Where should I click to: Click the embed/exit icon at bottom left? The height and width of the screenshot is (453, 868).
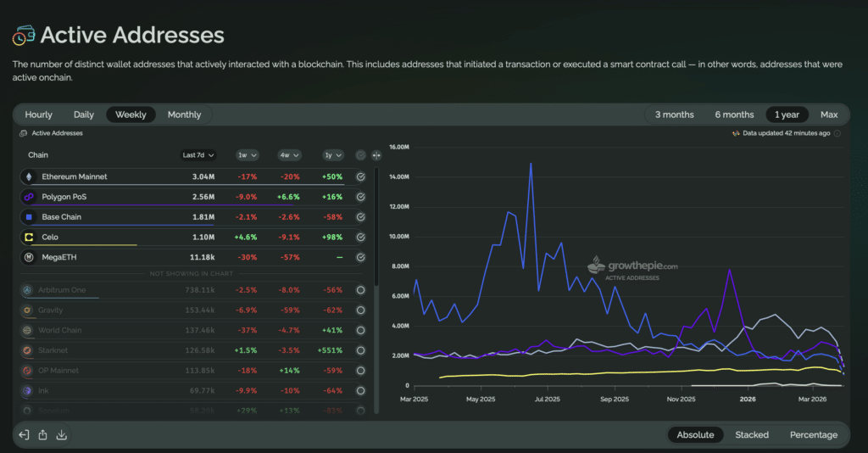point(24,434)
